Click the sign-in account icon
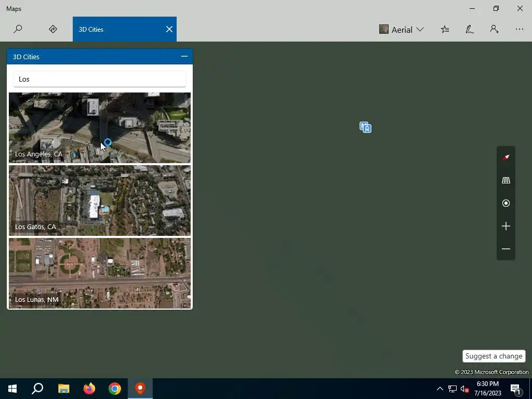532x399 pixels. pyautogui.click(x=495, y=29)
